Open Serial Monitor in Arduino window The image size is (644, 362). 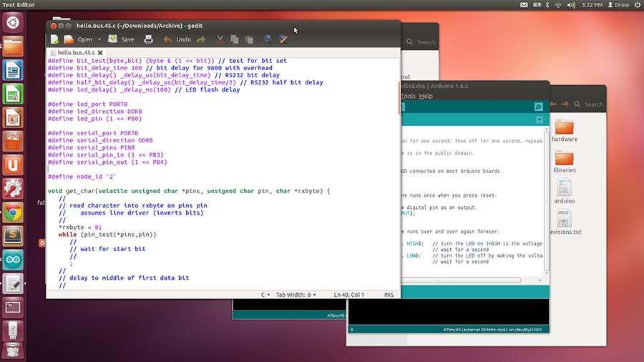click(x=538, y=107)
